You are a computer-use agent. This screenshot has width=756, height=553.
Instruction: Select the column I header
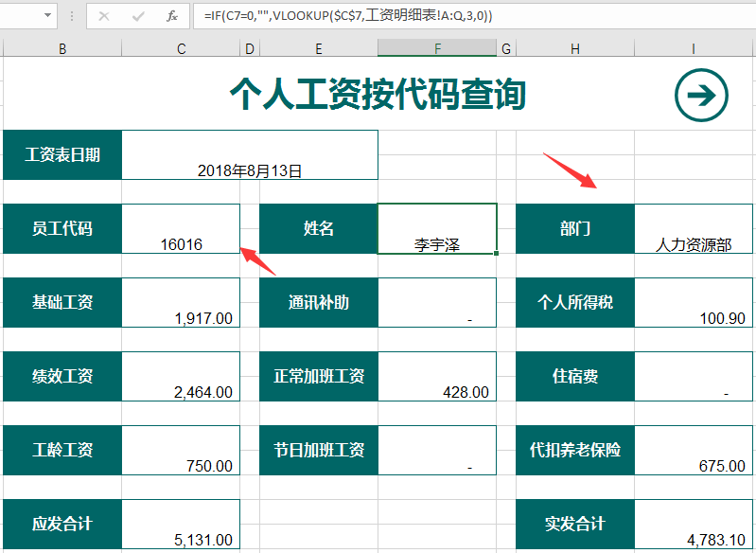click(x=694, y=48)
